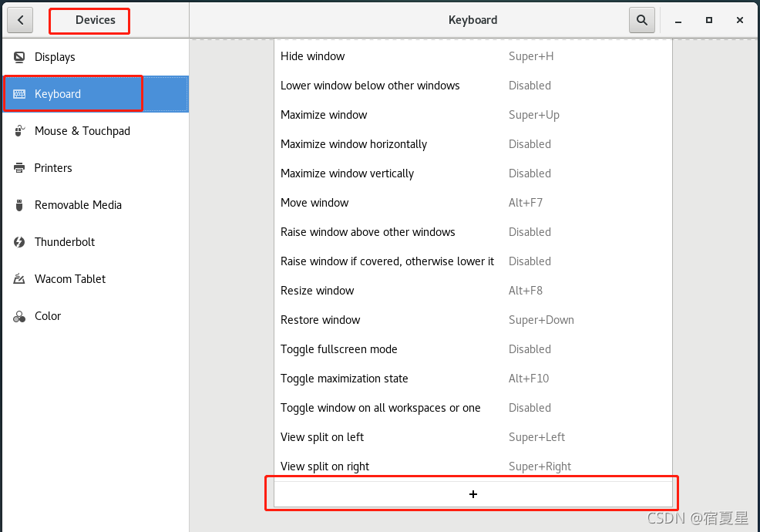
Task: Edit View split on right shortcut
Action: tap(473, 466)
